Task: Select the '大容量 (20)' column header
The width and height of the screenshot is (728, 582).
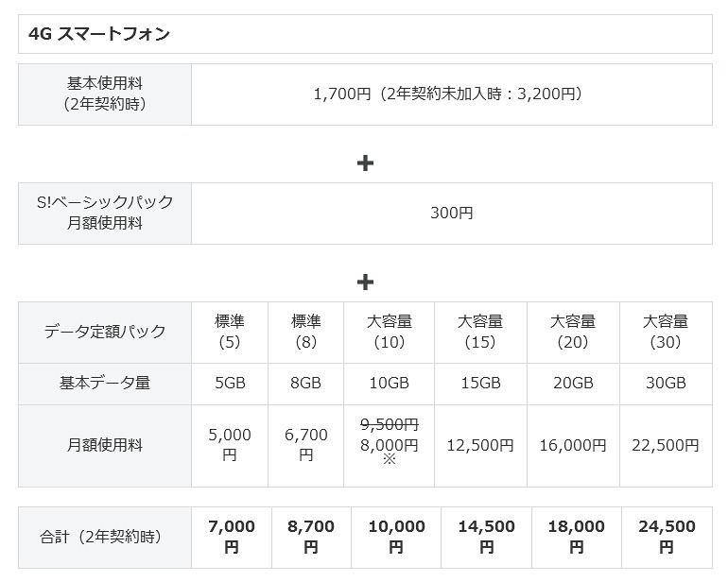Action: 573,333
